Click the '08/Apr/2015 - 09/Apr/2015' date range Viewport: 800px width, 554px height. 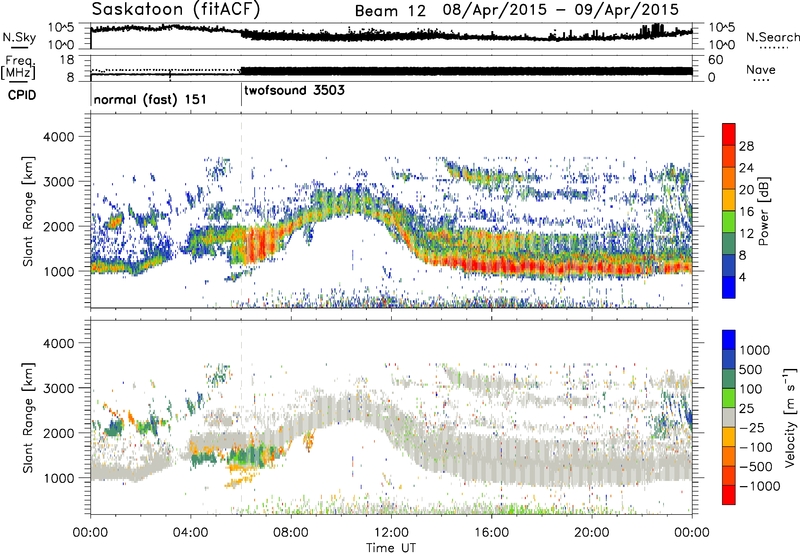(561, 10)
